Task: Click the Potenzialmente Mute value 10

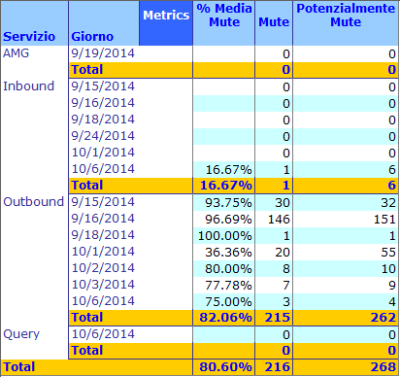Action: [x=388, y=269]
